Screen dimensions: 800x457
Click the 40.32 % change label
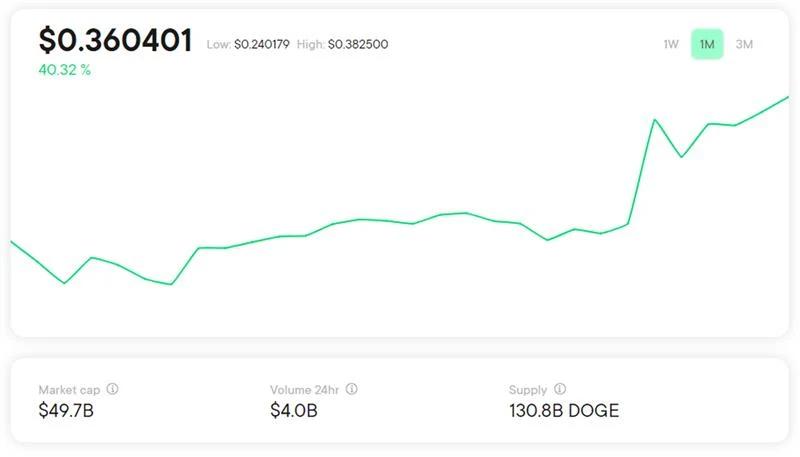point(65,70)
